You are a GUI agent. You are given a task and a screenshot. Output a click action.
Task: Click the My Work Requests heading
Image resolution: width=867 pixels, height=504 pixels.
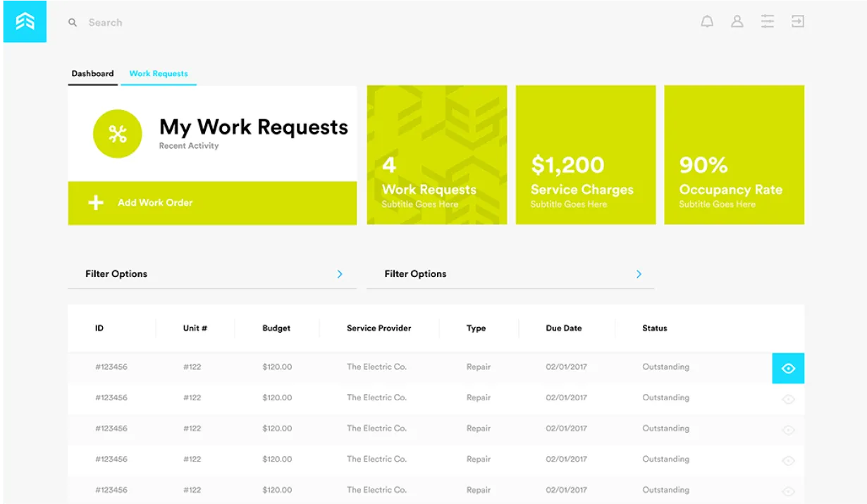(x=254, y=127)
